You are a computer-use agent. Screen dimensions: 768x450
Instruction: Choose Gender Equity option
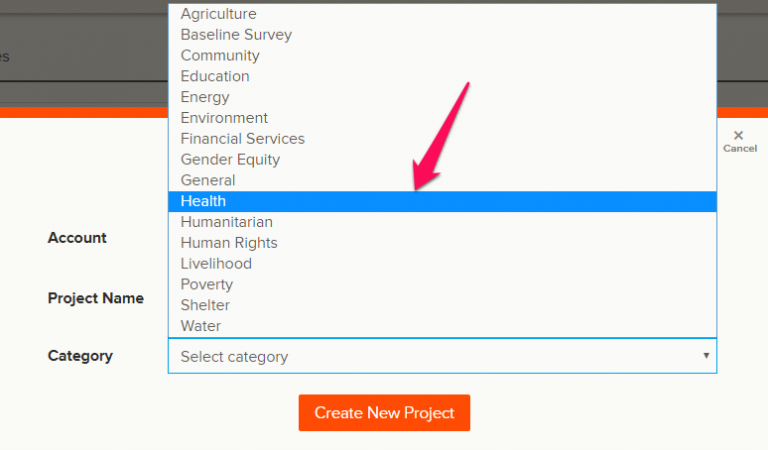point(230,160)
